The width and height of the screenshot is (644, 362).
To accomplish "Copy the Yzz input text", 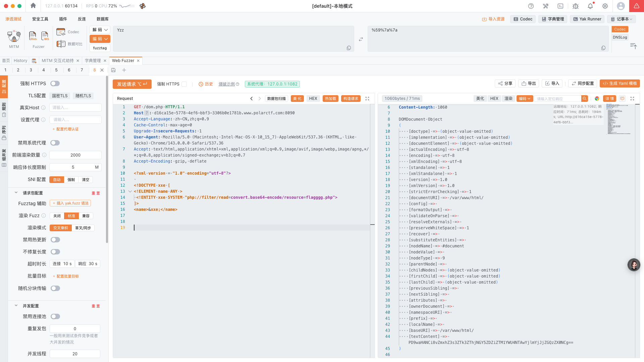I will 349,48.
